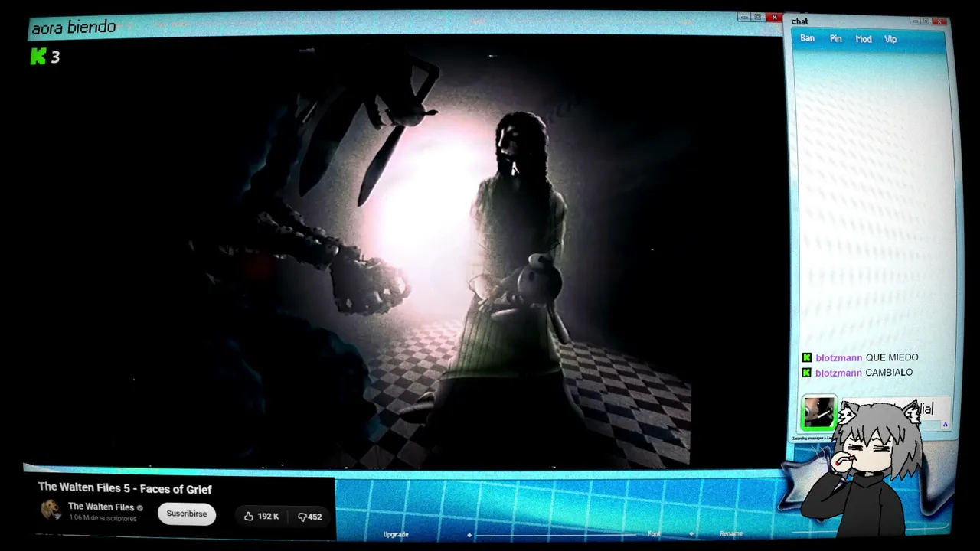
Task: Click the Upgrade label in bottom bar
Action: 396,534
